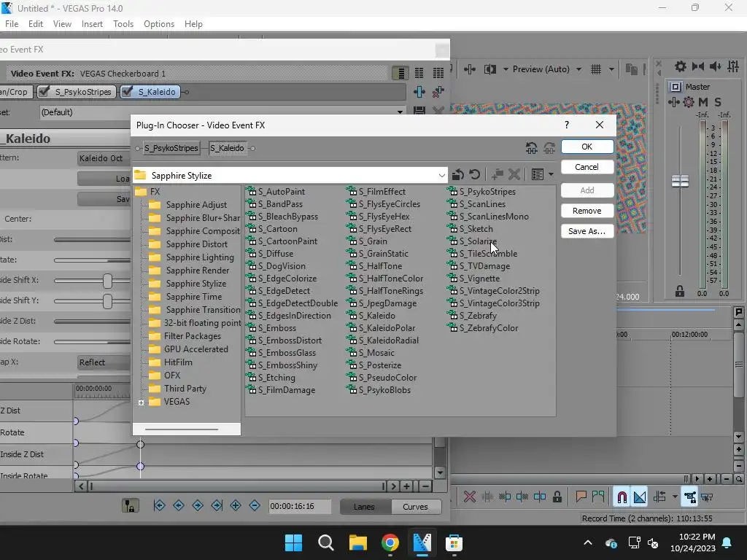
Task: Click OK in Plug-In Chooser
Action: point(587,147)
